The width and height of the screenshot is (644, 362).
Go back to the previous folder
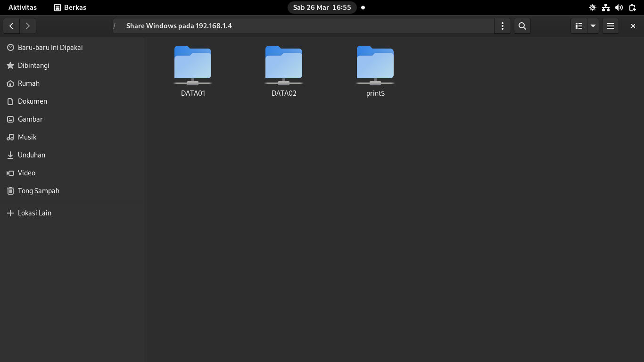pos(11,26)
